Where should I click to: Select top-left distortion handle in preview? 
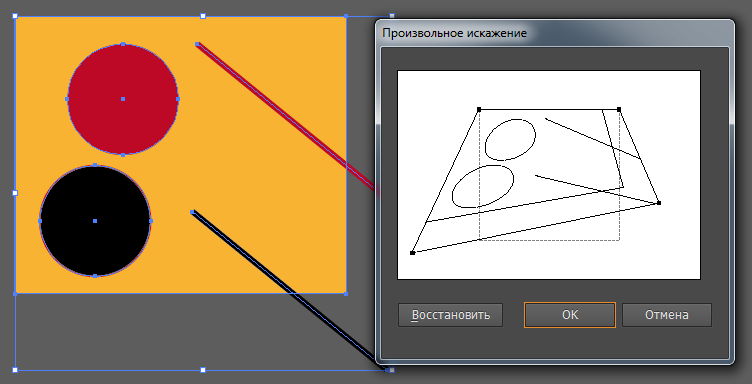coord(479,109)
